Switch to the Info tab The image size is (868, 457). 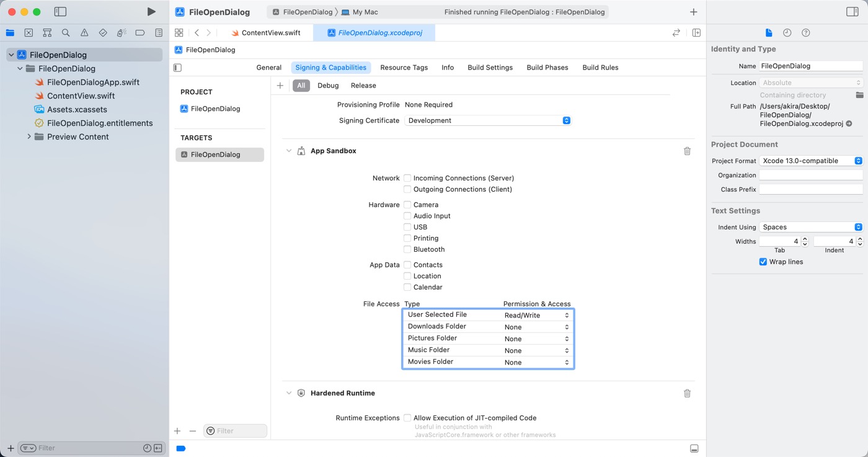click(x=448, y=68)
